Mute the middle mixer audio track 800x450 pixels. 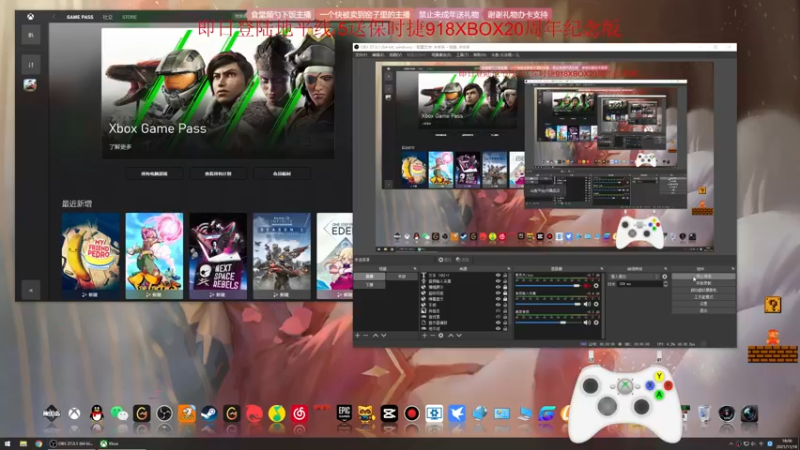point(587,304)
